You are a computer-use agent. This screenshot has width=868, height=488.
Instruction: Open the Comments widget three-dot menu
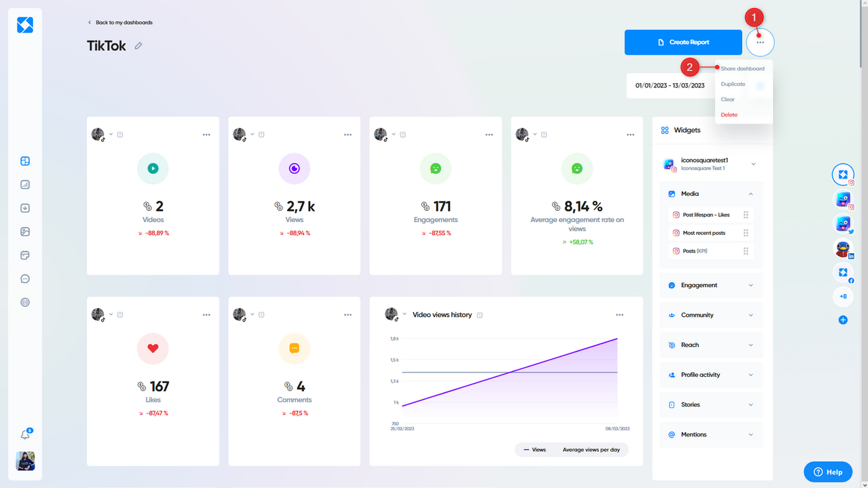pos(348,315)
